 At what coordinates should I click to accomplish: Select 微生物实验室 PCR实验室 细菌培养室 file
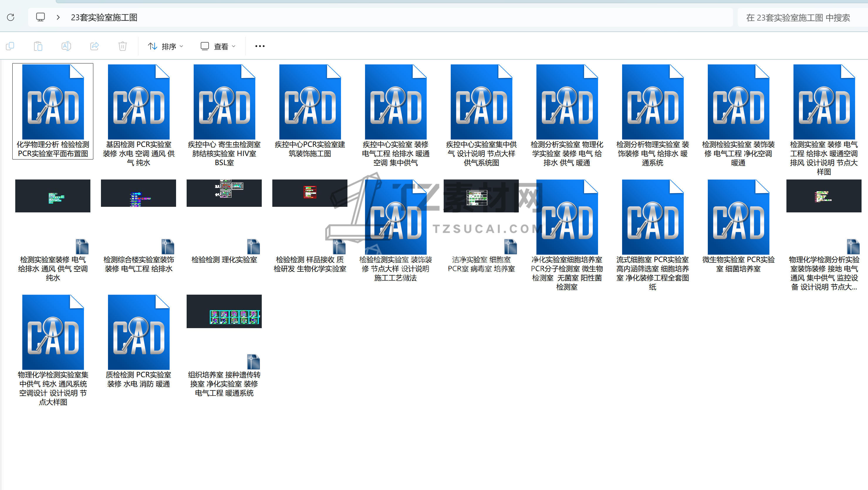pyautogui.click(x=738, y=217)
